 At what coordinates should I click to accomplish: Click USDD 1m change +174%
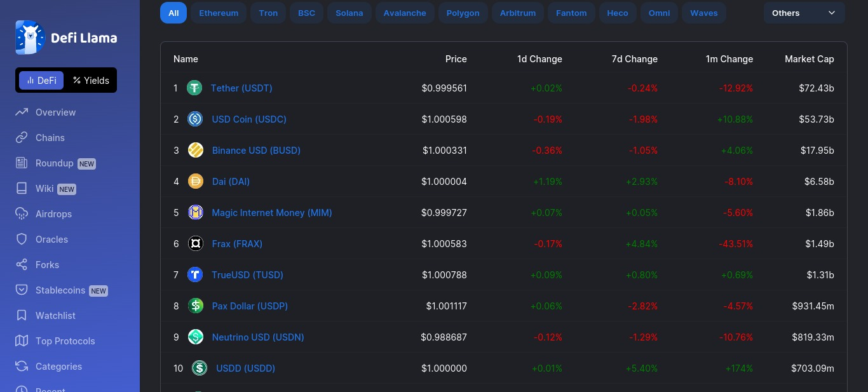click(x=739, y=368)
